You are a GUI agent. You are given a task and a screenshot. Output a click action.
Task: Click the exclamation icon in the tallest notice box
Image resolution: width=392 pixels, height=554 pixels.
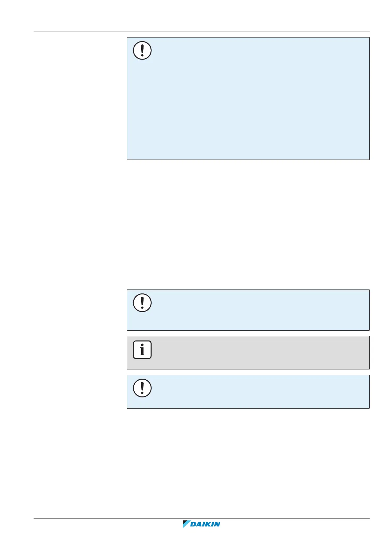coord(142,51)
